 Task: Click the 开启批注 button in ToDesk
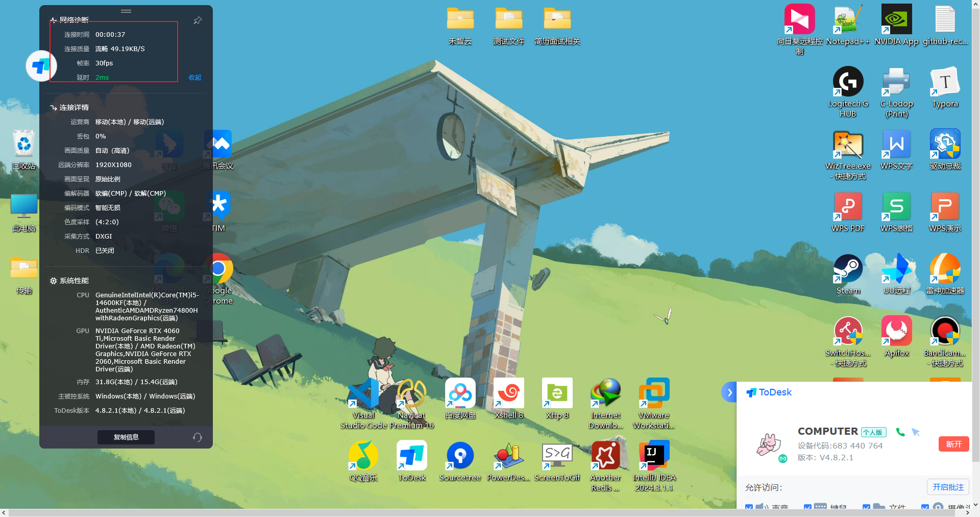[x=948, y=487]
